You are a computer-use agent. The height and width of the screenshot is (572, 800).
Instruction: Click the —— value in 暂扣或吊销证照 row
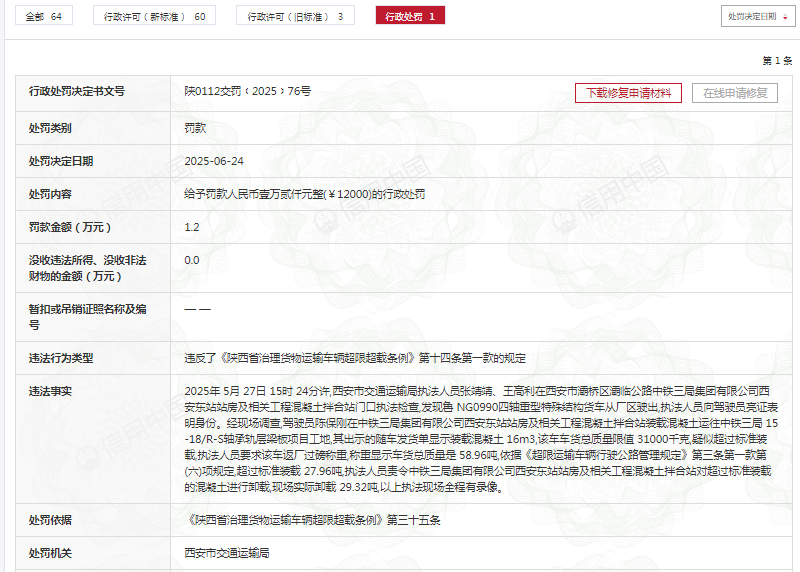tap(197, 309)
